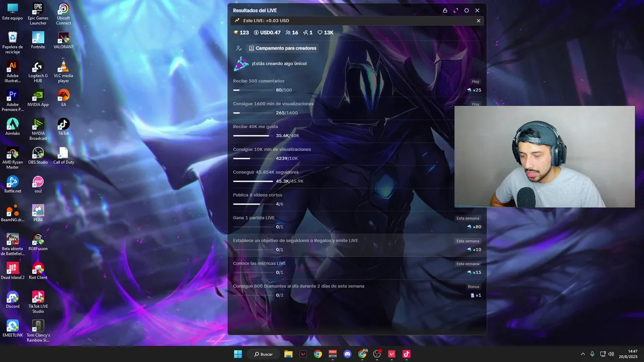Screen dimensions: 644x362
Task: Select the VALORANT desktop shortcut
Action: click(63, 40)
